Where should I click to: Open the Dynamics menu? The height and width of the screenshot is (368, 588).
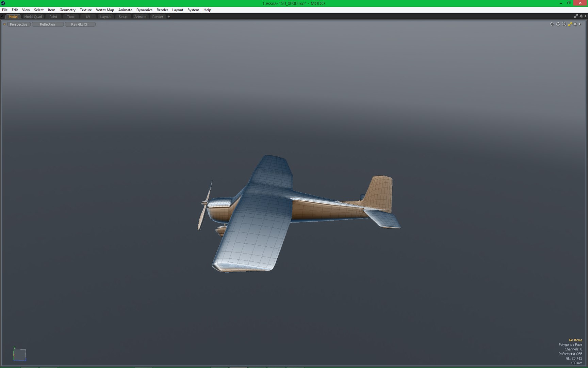coord(144,10)
